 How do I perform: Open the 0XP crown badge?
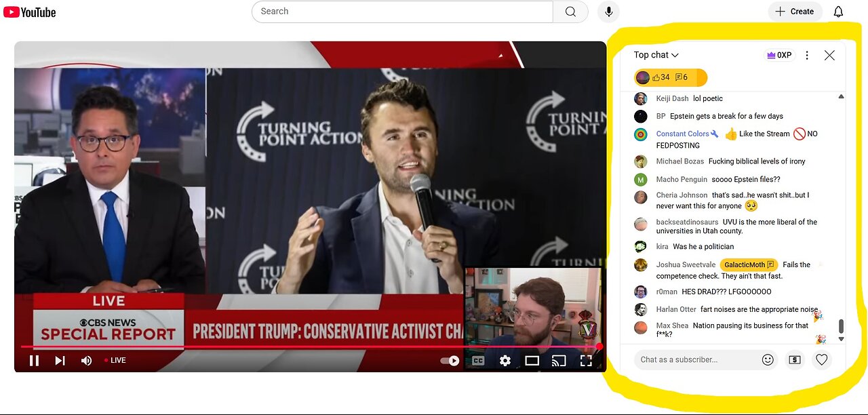point(779,55)
